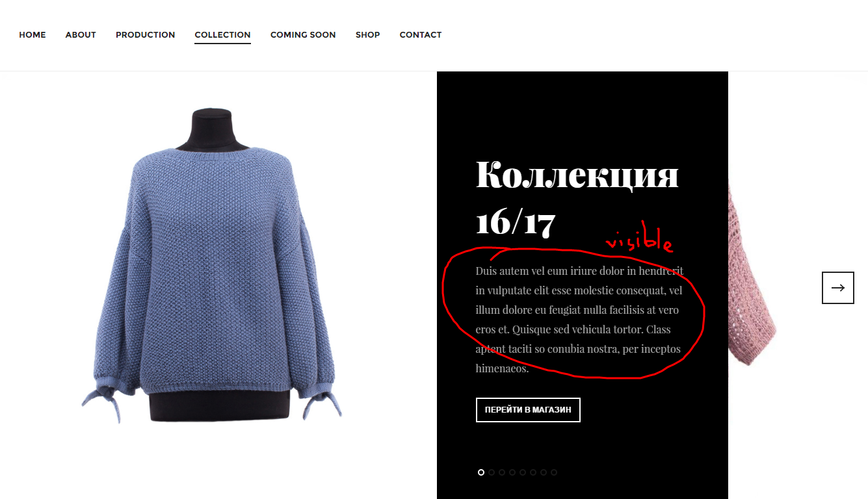Viewport: 868px width, 499px height.
Task: Jump to the last slide dot
Action: [554, 472]
